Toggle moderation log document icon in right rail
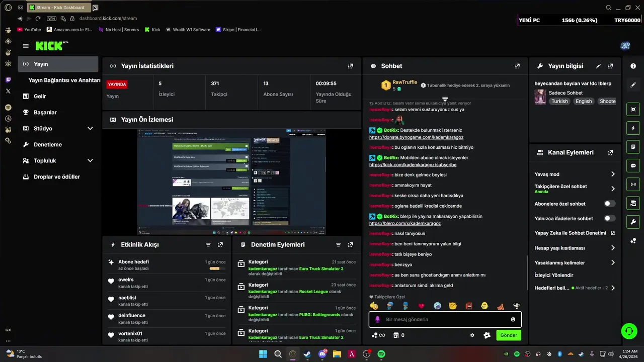The image size is (644, 362). point(633,147)
